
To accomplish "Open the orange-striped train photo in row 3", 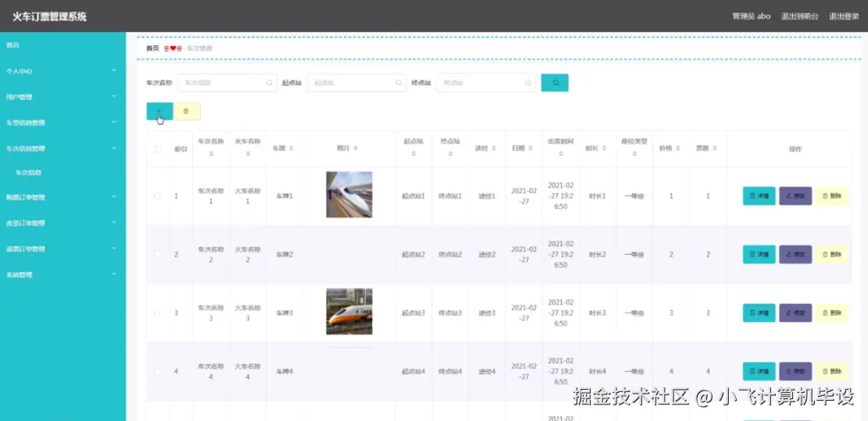I will point(348,312).
